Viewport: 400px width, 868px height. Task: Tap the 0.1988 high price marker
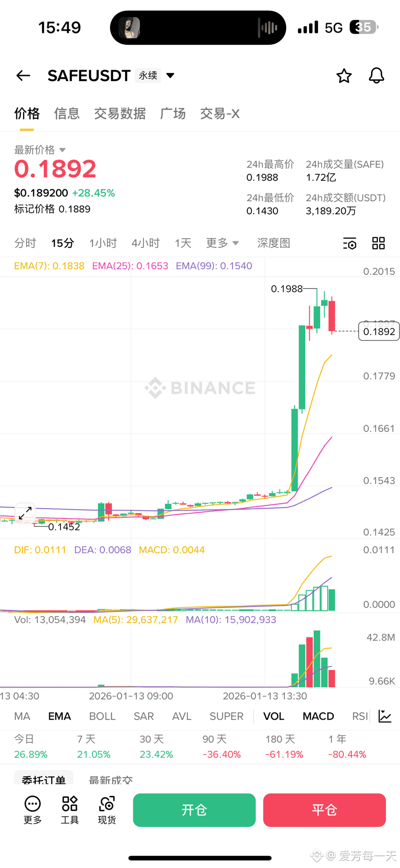[x=286, y=289]
